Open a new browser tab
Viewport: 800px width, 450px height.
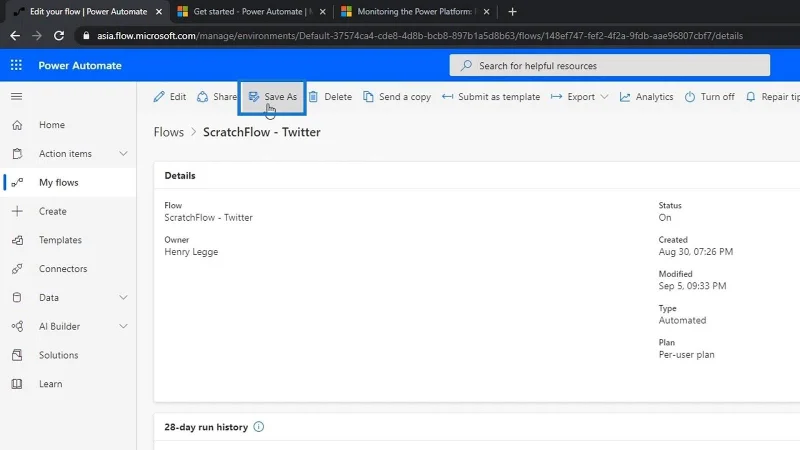pos(512,12)
